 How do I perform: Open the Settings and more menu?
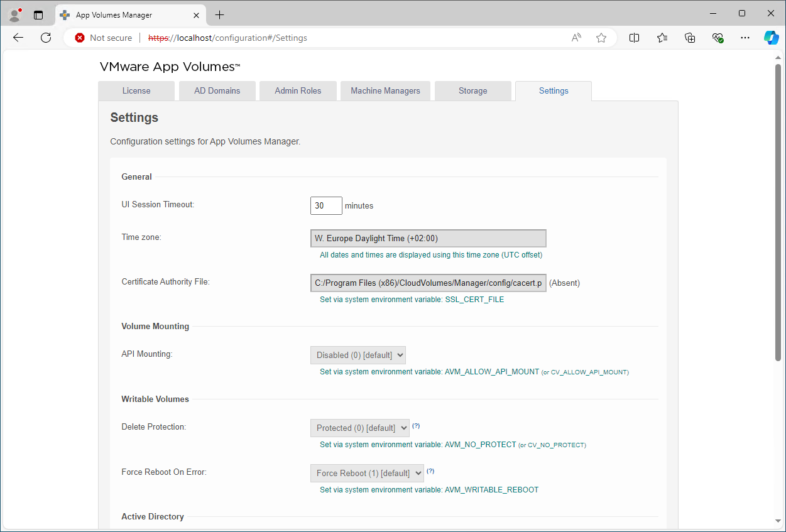[x=745, y=38]
